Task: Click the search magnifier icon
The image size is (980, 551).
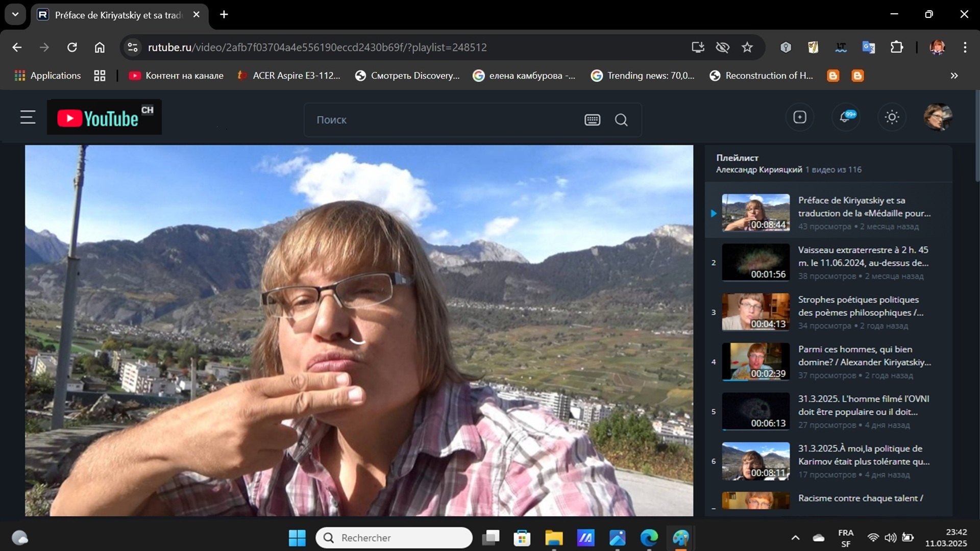Action: (x=621, y=120)
